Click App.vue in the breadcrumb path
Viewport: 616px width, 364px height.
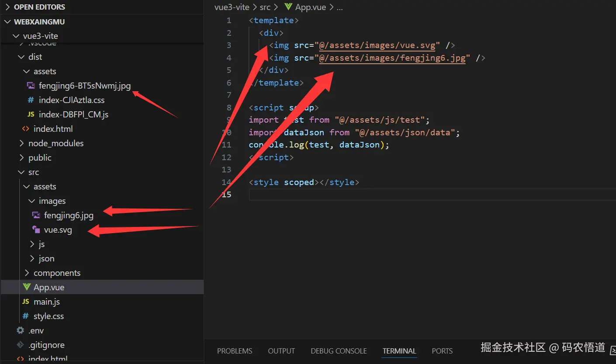pyautogui.click(x=311, y=7)
